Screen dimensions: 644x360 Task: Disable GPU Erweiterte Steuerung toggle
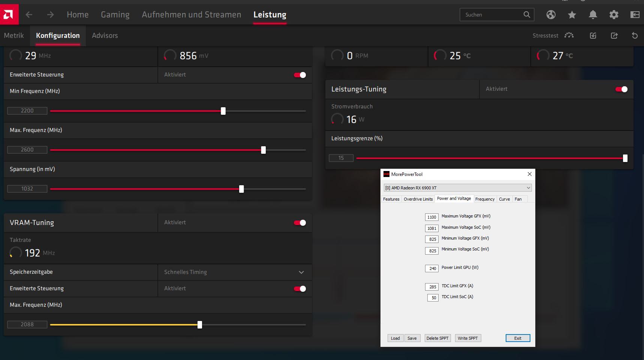(300, 75)
